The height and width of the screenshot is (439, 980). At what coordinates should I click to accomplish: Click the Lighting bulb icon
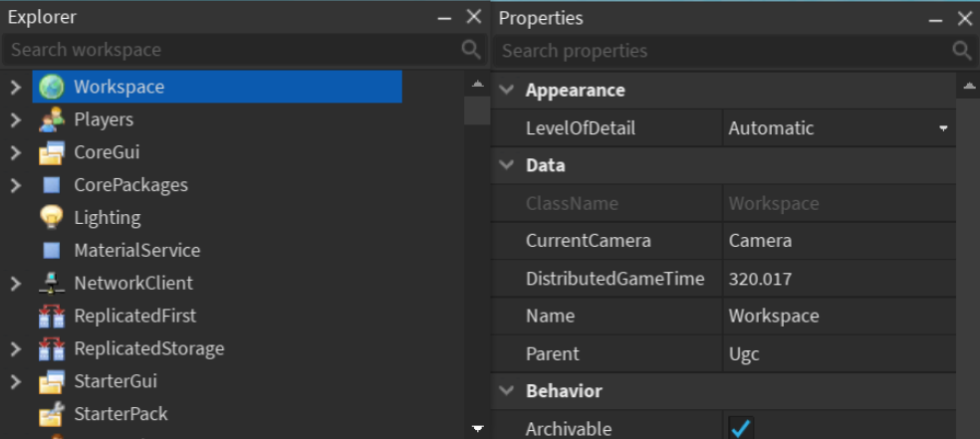51,217
